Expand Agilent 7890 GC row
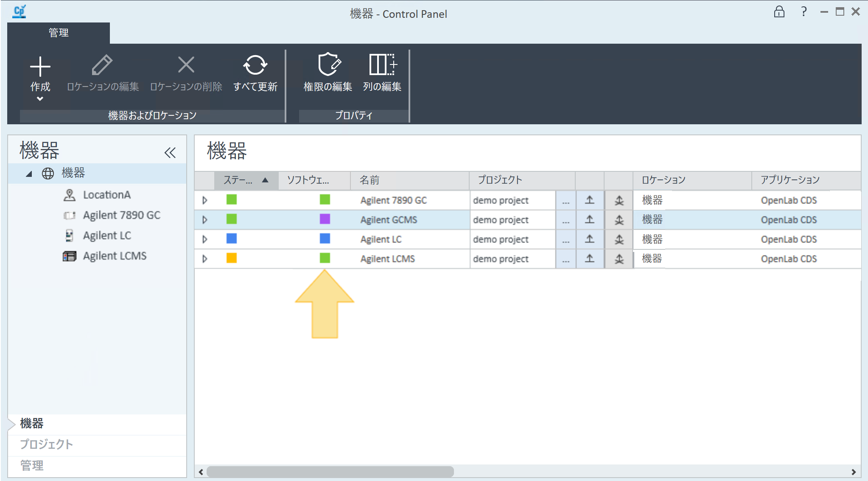 205,200
